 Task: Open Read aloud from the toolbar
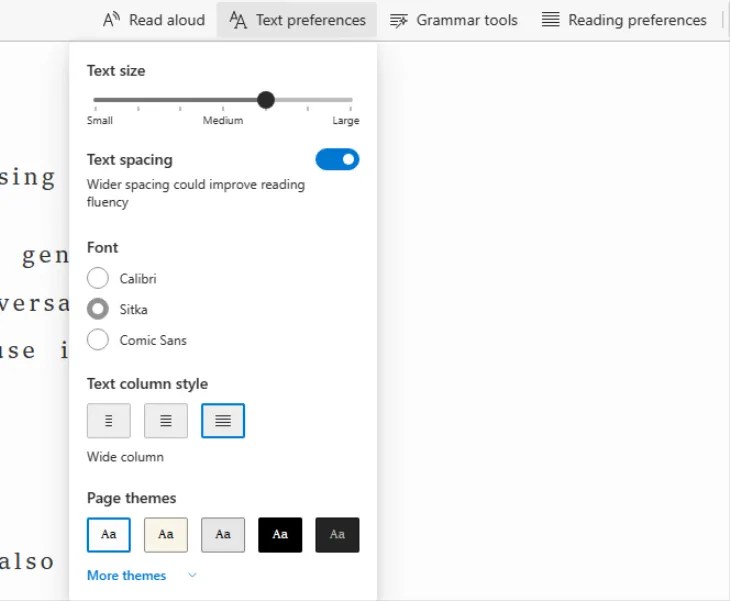point(154,20)
